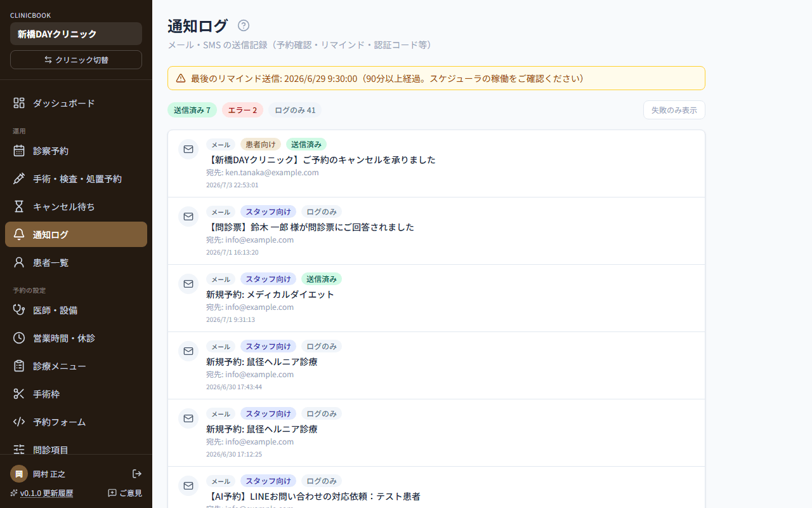Viewport: 812px width, 508px height.
Task: Open 患者一覧 page
Action: pos(76,262)
